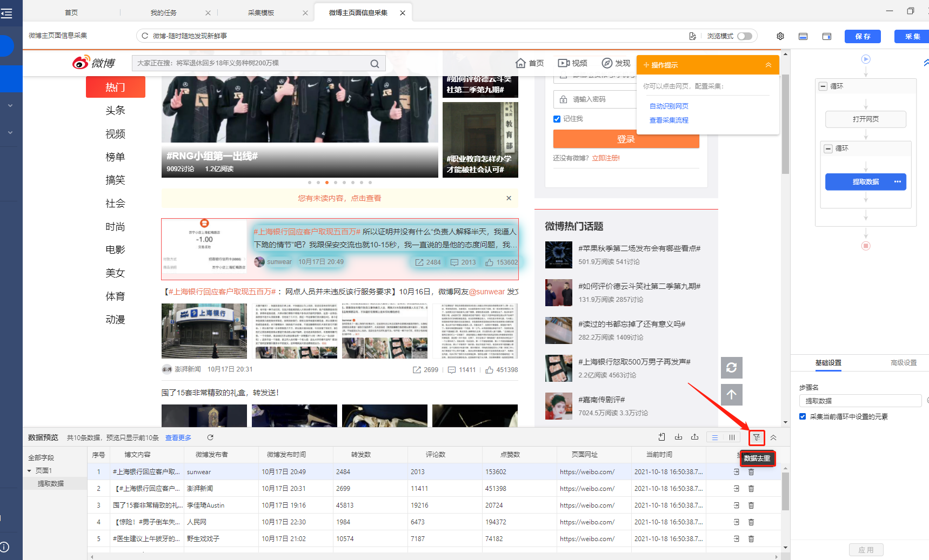
Task: Click the data deduplication filter icon
Action: (757, 437)
